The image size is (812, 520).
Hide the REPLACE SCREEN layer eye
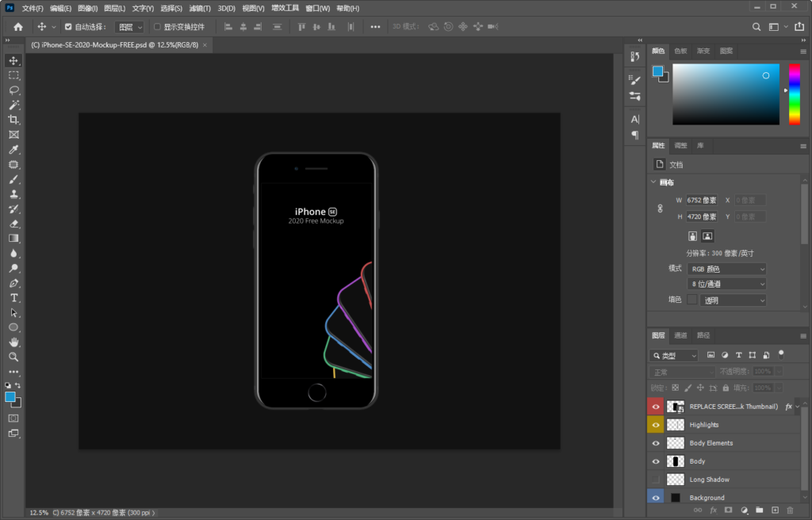(656, 407)
